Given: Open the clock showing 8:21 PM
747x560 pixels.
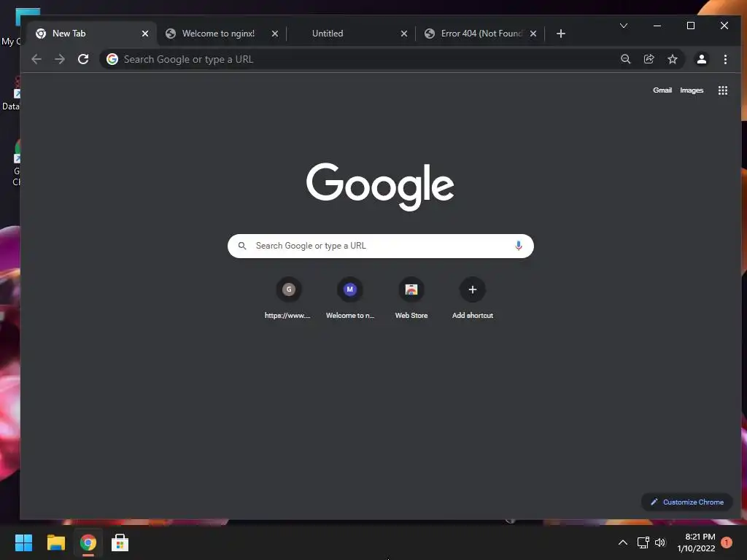Looking at the screenshot, I should [x=696, y=542].
